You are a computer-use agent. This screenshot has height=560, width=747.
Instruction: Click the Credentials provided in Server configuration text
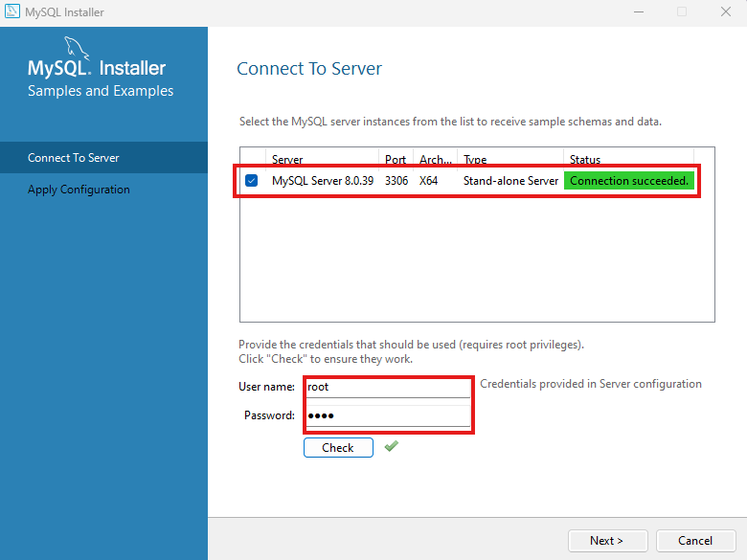coord(591,384)
